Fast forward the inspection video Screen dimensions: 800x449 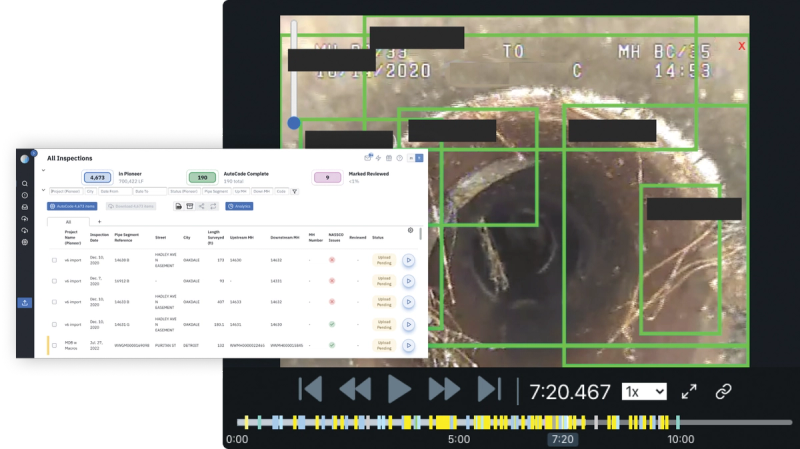(x=444, y=389)
